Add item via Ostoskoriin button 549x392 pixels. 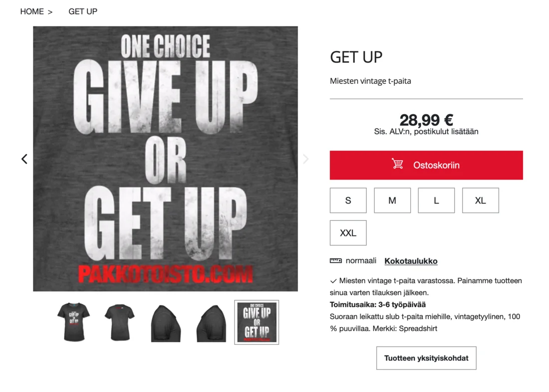click(426, 165)
